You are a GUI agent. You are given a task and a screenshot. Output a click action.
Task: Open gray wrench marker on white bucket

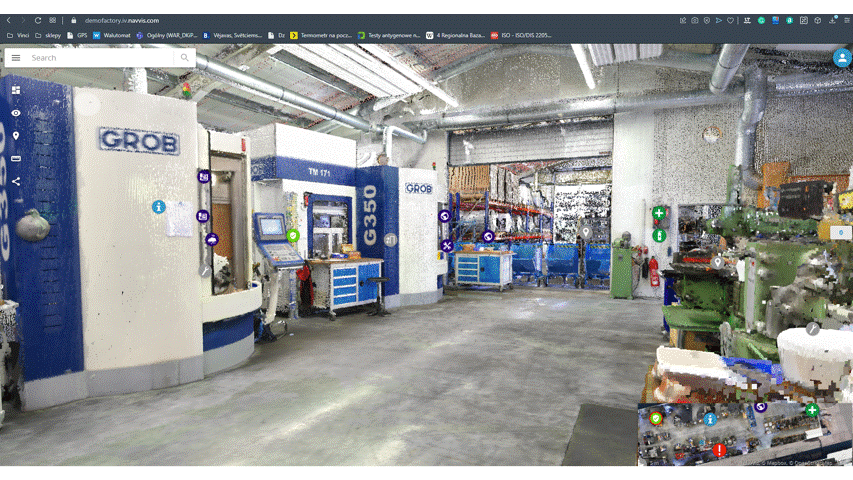click(812, 329)
